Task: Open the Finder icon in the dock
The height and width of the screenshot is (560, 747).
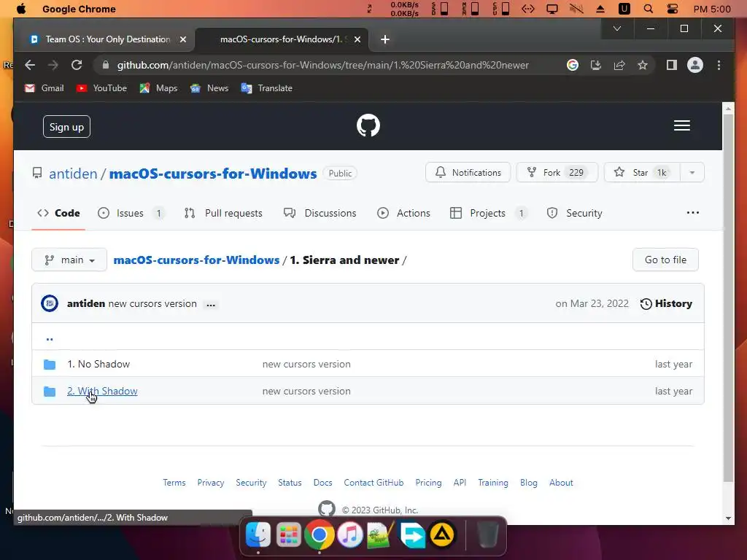Action: pyautogui.click(x=258, y=534)
